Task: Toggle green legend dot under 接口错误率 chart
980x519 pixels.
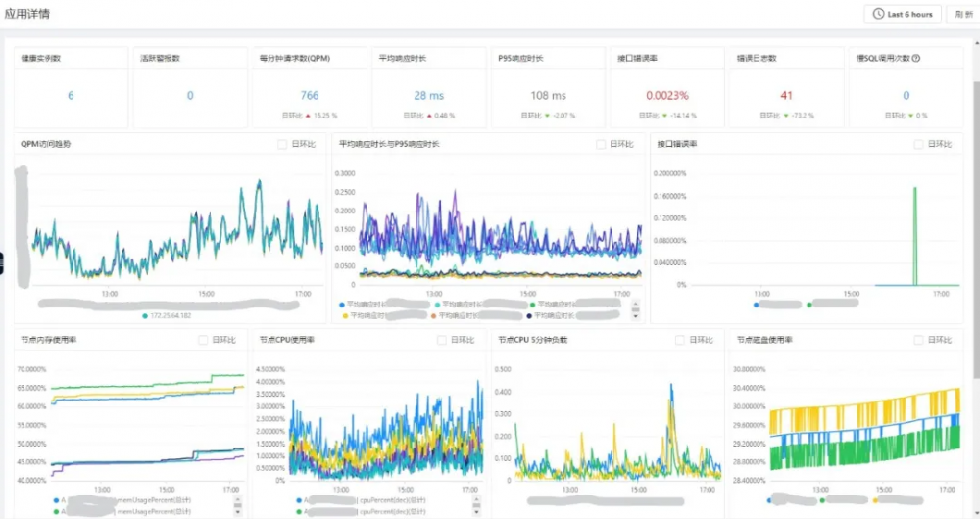Action: 809,305
